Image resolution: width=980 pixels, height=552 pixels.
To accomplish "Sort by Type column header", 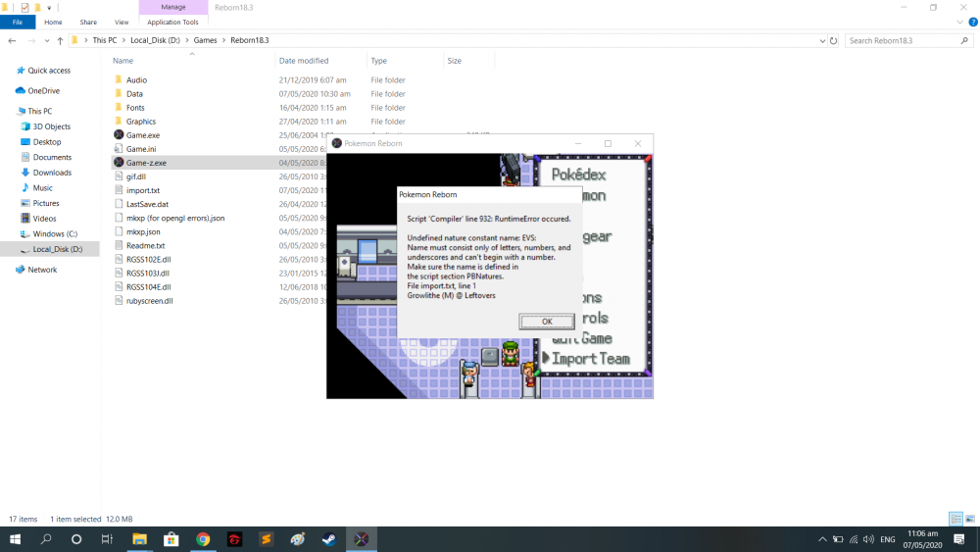I will 378,61.
